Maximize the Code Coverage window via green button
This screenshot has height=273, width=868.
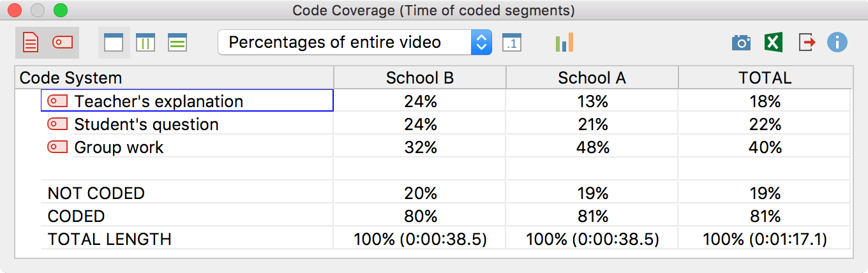tap(60, 10)
